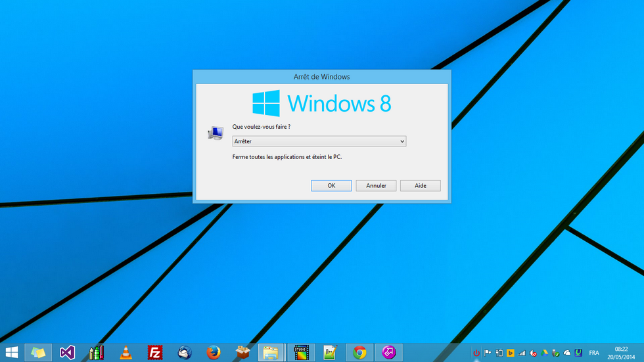Launch VLC media player from the taskbar

coord(126,353)
